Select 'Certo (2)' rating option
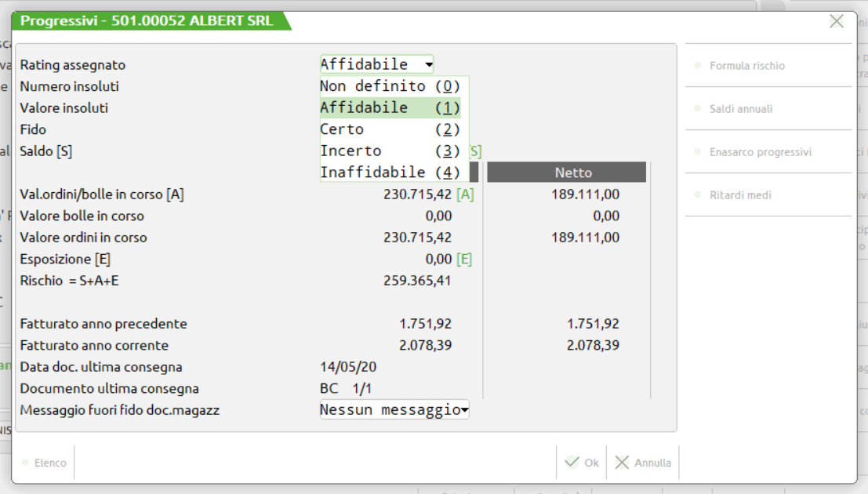 (x=390, y=129)
